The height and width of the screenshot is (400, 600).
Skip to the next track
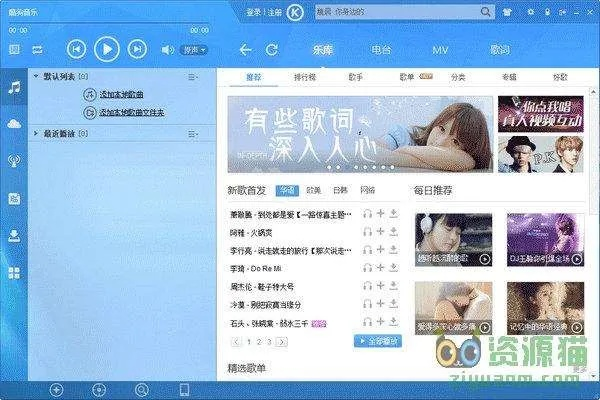[138, 49]
